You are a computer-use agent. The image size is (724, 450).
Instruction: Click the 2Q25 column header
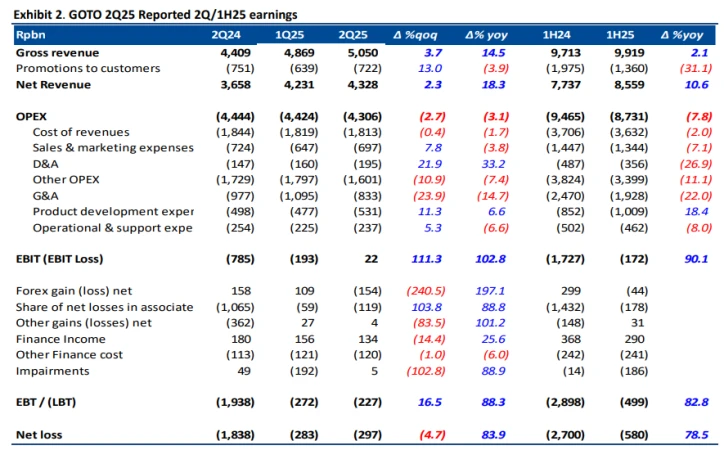tap(350, 35)
